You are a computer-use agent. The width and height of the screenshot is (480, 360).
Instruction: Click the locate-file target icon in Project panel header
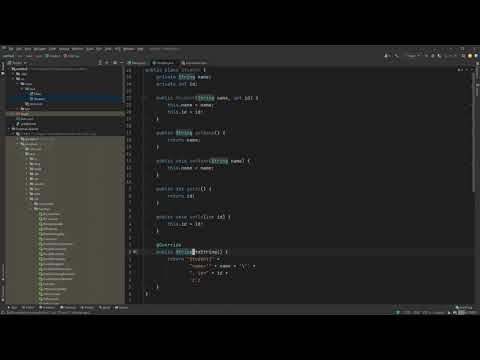(100, 63)
